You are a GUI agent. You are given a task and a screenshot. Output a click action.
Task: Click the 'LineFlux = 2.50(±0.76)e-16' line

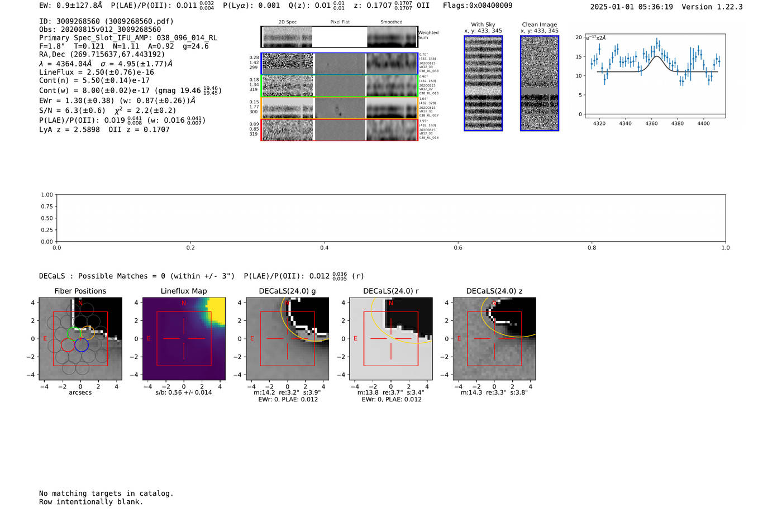coord(97,73)
